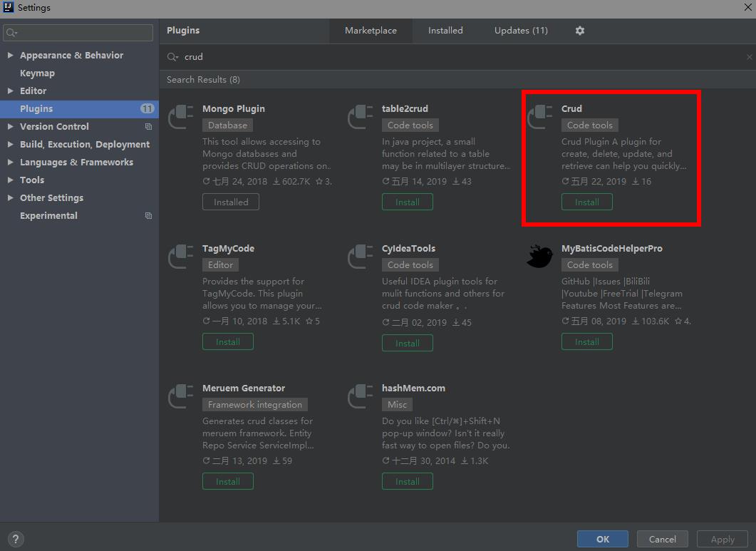Switch to the Marketplace tab
756x551 pixels.
point(371,31)
